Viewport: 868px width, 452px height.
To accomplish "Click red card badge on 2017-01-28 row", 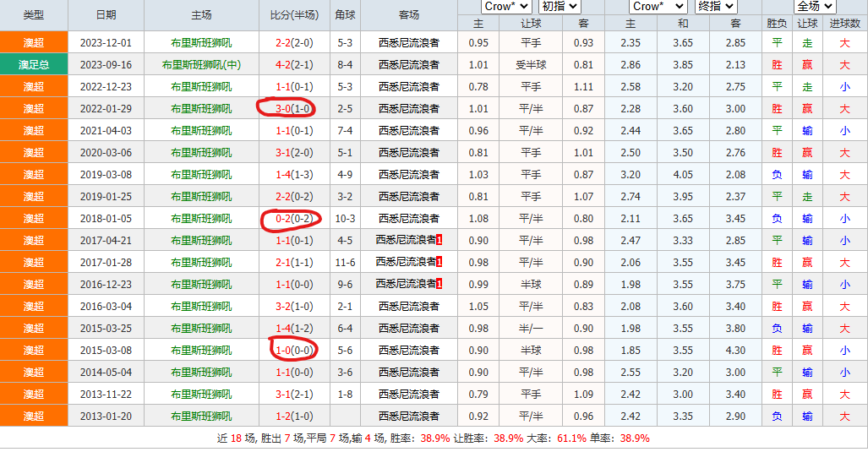I will 439,262.
